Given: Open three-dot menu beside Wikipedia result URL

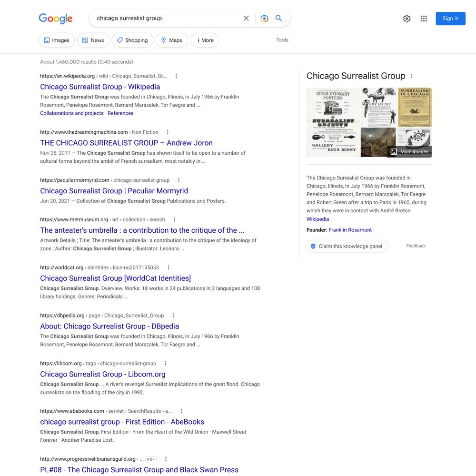Looking at the screenshot, I should (176, 76).
